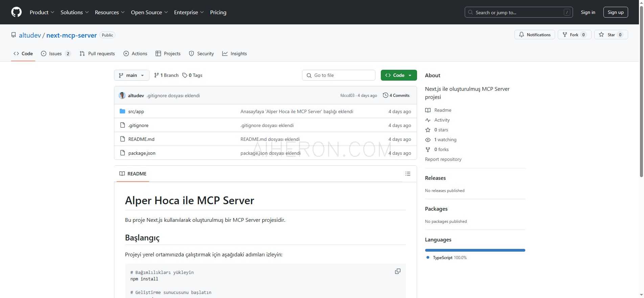Click the .gitignore file icon

point(122,125)
